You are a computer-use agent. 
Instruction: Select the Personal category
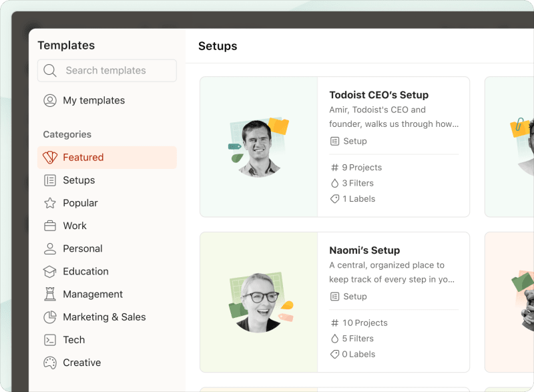tap(82, 248)
